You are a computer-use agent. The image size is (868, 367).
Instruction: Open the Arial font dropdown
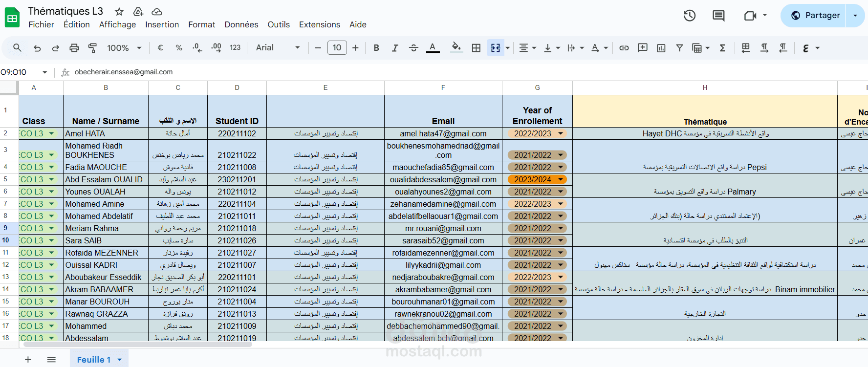pos(278,47)
